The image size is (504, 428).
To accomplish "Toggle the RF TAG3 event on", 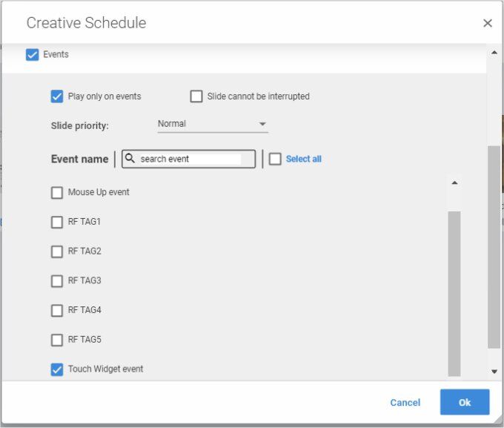I will coord(57,281).
